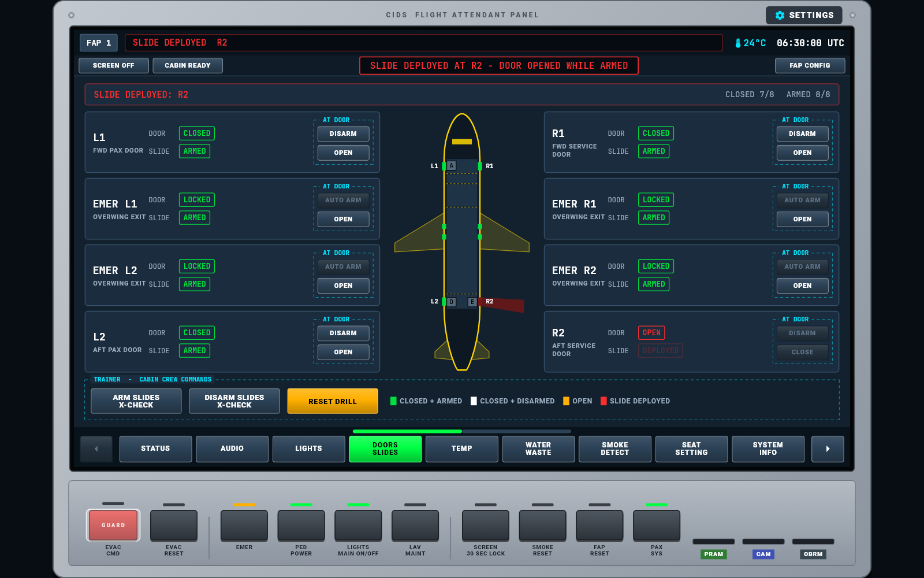Disarm the R1 door slide
Image resolution: width=924 pixels, height=578 pixels.
click(803, 134)
